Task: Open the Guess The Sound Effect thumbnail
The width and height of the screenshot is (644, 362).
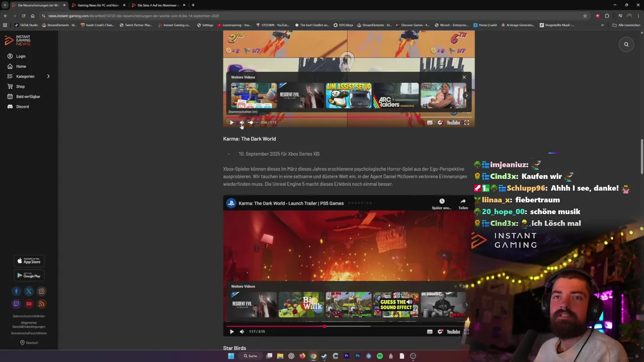Action: tap(396, 304)
